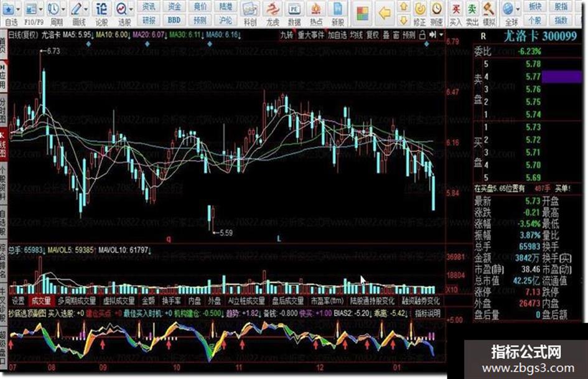Open the 全球 global markets globe icon
This screenshot has height=379, width=588.
tap(508, 9)
